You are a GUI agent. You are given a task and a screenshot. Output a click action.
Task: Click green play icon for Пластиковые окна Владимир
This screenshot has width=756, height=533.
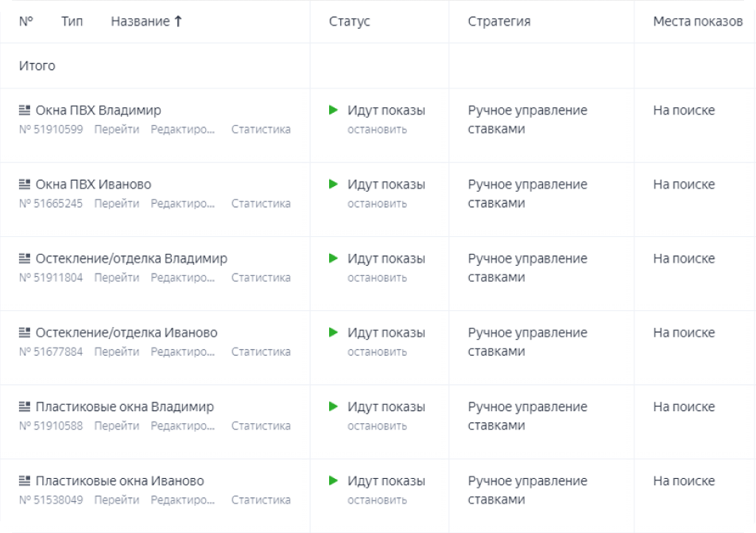(334, 407)
